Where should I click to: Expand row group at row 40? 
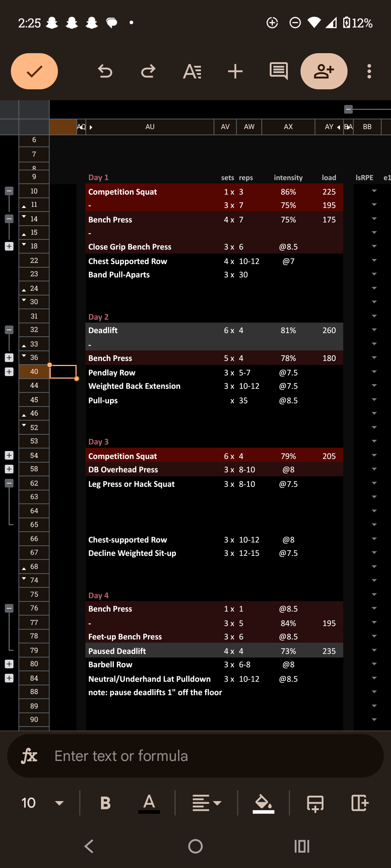pyautogui.click(x=9, y=372)
